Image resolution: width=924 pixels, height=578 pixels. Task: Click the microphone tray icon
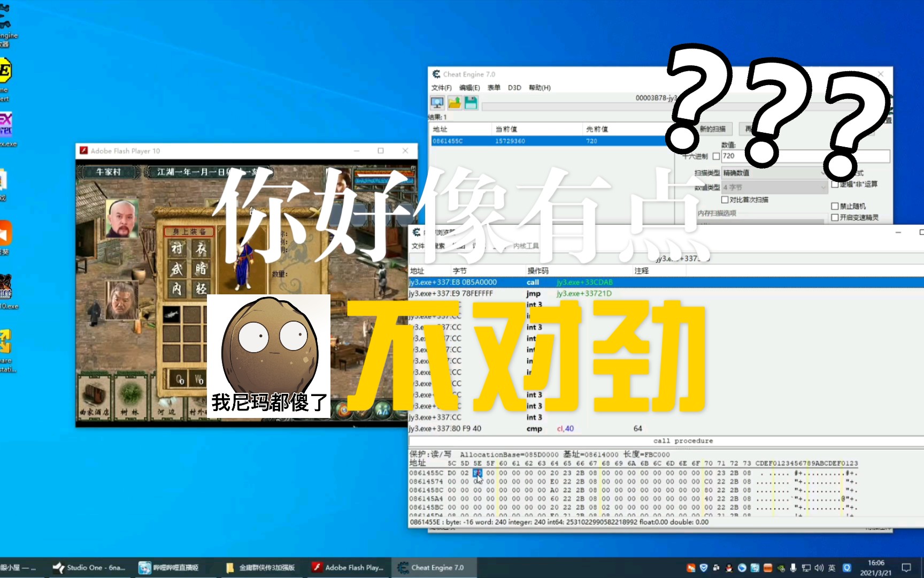pyautogui.click(x=794, y=568)
